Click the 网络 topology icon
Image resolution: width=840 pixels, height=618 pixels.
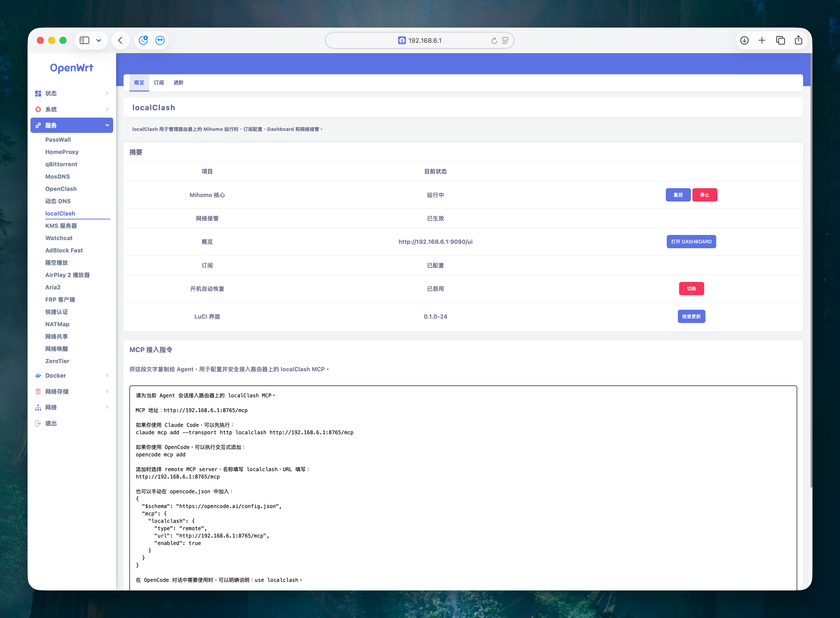(38, 407)
